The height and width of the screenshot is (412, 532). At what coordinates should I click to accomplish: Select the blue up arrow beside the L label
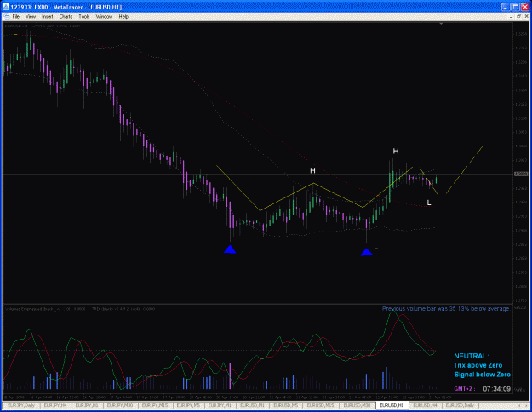[x=366, y=252]
